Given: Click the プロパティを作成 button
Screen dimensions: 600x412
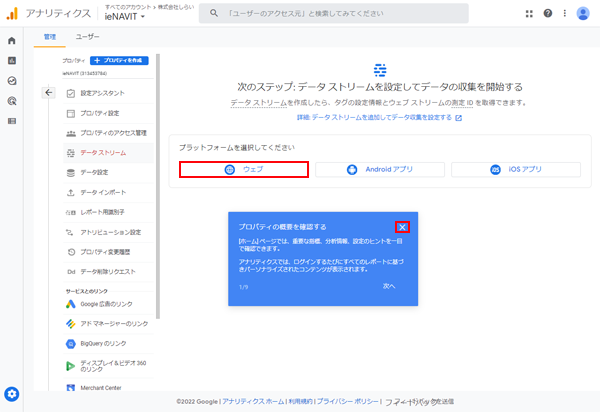Looking at the screenshot, I should (x=119, y=60).
